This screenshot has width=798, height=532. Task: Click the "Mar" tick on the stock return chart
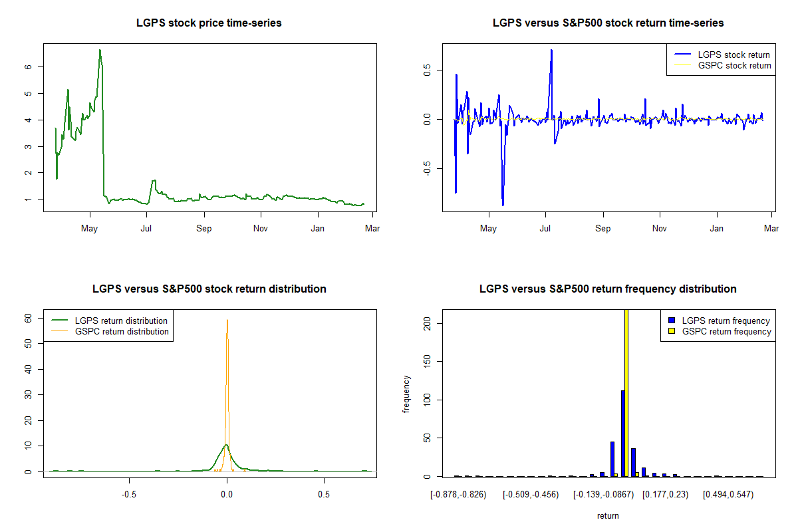click(771, 229)
